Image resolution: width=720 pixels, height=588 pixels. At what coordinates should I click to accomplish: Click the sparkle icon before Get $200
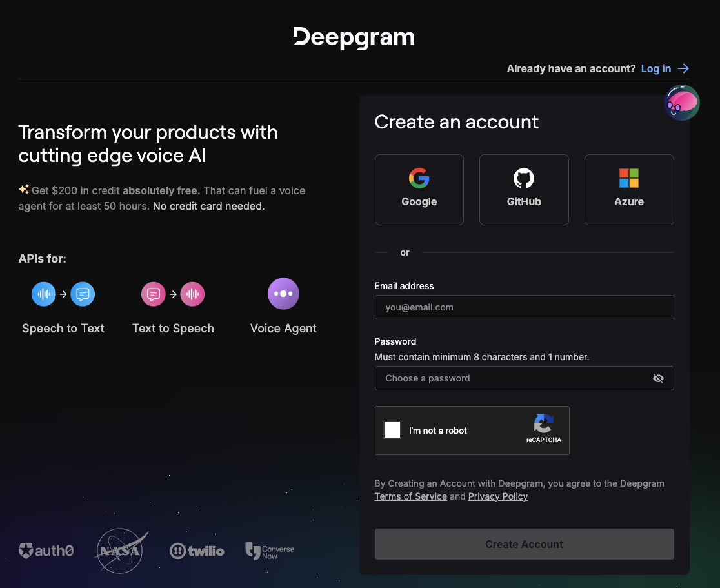coord(24,189)
